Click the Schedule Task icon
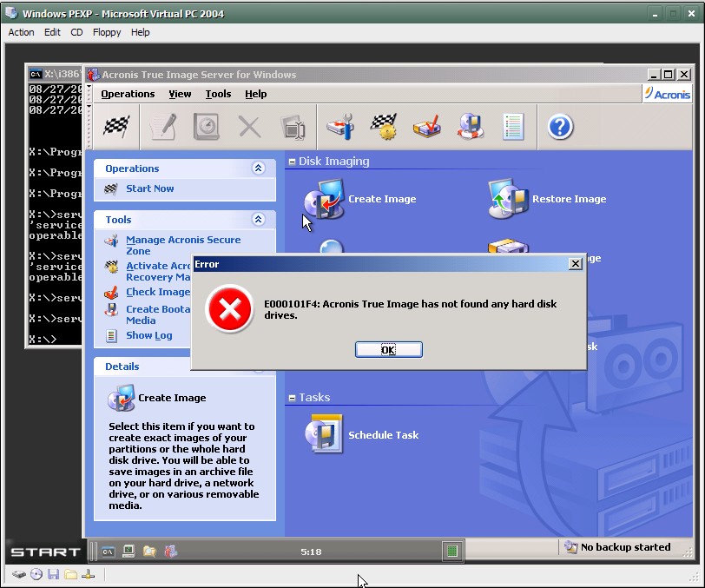 click(324, 434)
